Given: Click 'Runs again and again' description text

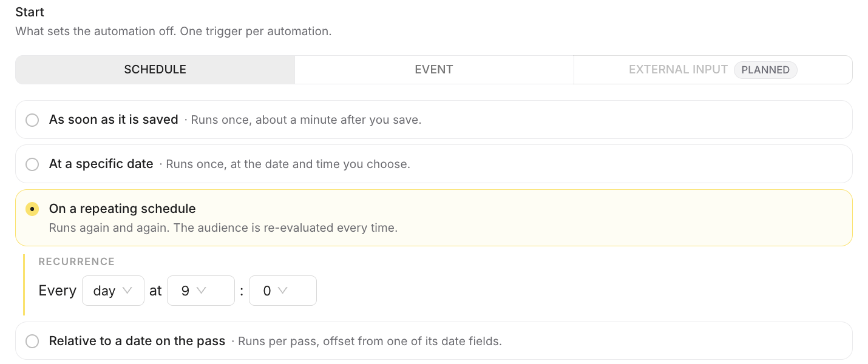Looking at the screenshot, I should (x=223, y=229).
